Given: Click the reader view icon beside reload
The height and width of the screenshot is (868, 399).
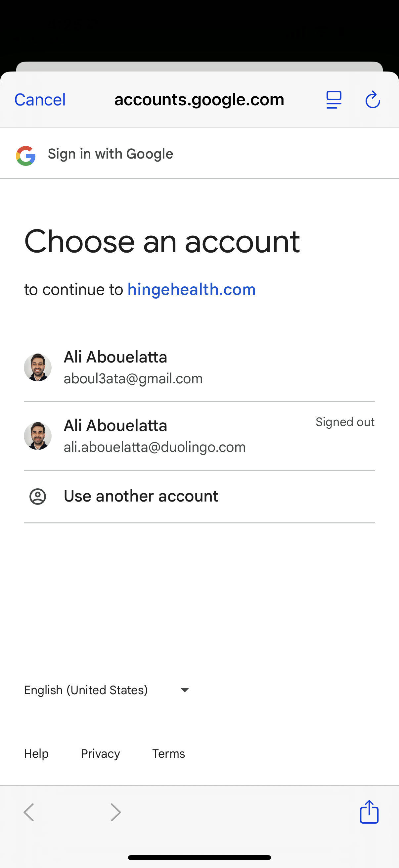Looking at the screenshot, I should [x=334, y=99].
